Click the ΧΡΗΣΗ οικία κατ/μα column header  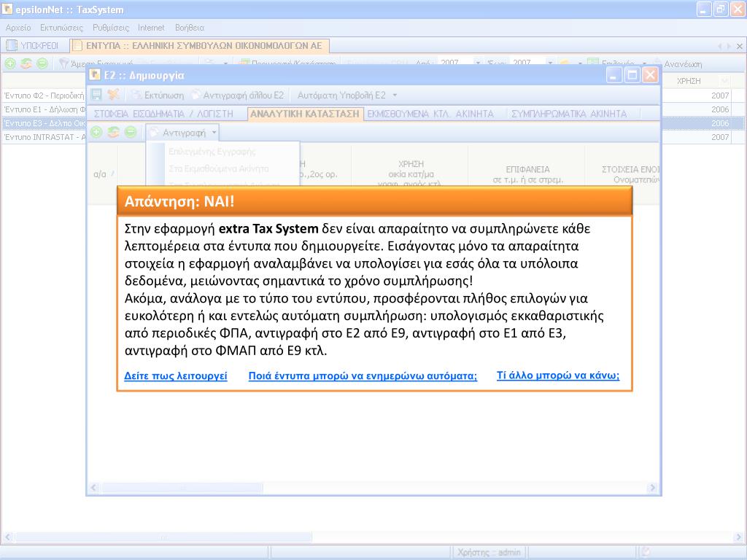(410, 174)
